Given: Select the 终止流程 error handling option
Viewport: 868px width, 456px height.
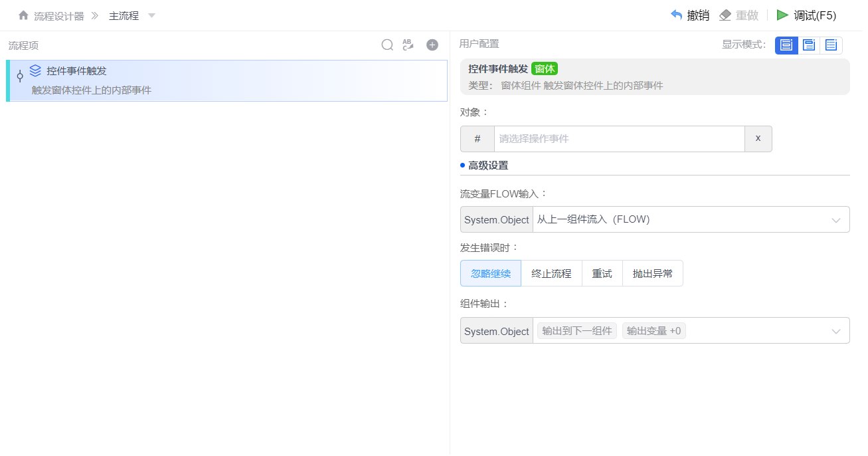Looking at the screenshot, I should 551,273.
